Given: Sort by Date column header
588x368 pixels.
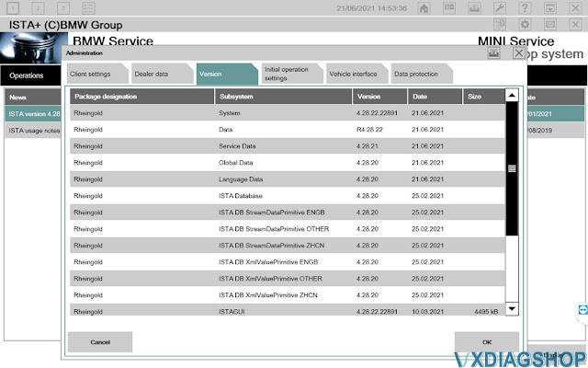Looking at the screenshot, I should (x=435, y=97).
